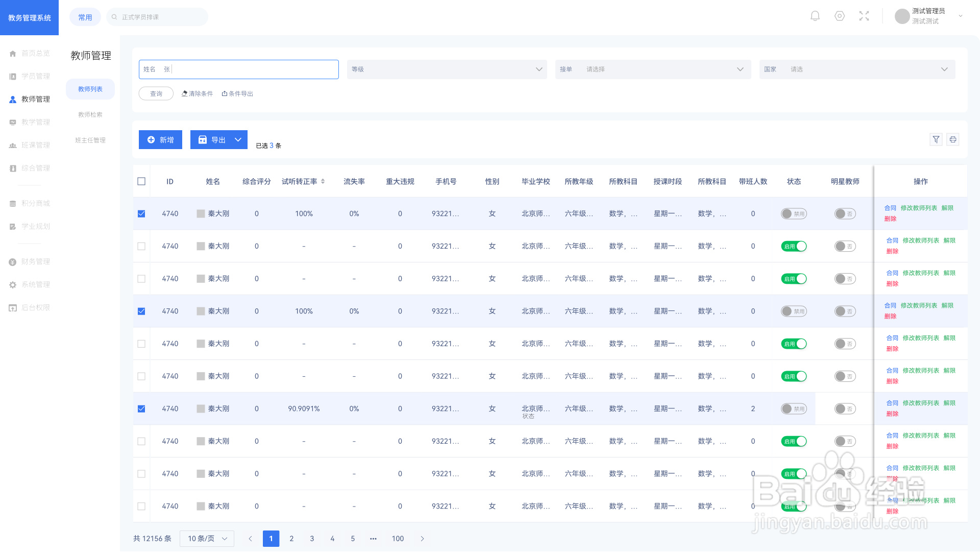The height and width of the screenshot is (555, 980).
Task: Uncheck the first checked teacher row
Action: (141, 213)
